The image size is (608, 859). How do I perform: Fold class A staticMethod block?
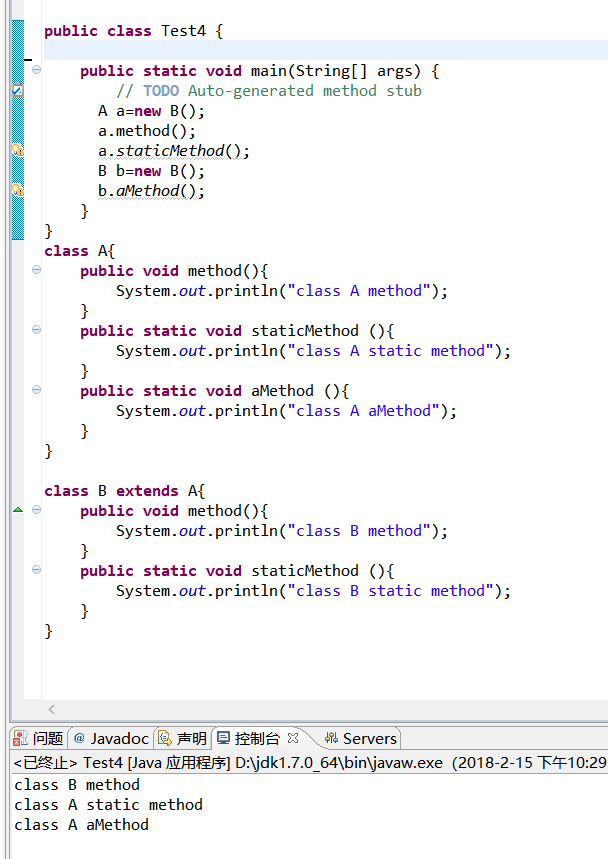point(37,331)
